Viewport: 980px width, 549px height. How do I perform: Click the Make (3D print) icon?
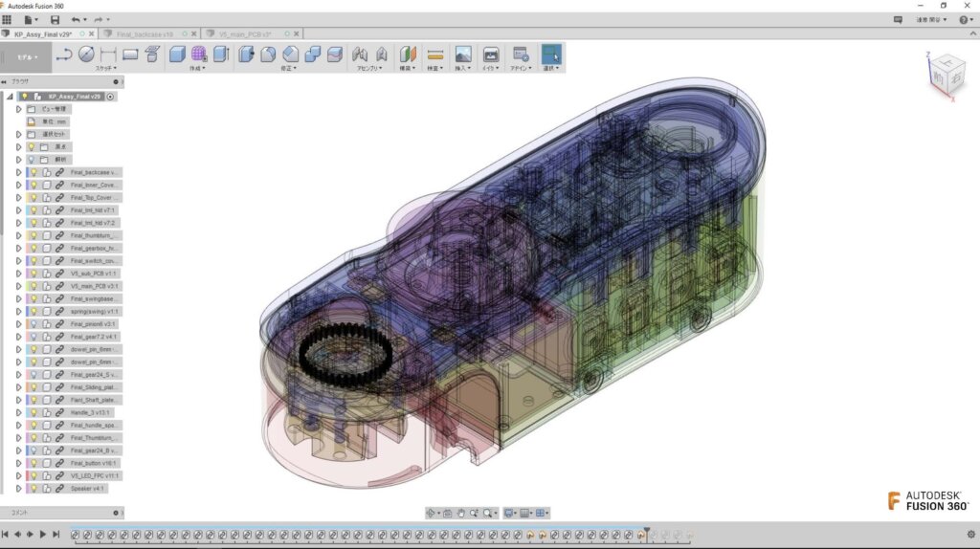point(491,55)
